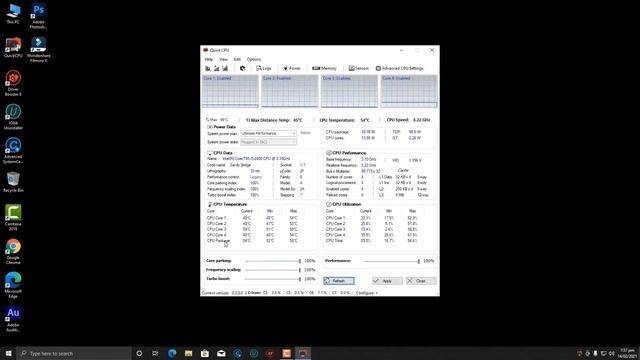Click the Apply button
This screenshot has height=360, width=640.
point(387,281)
